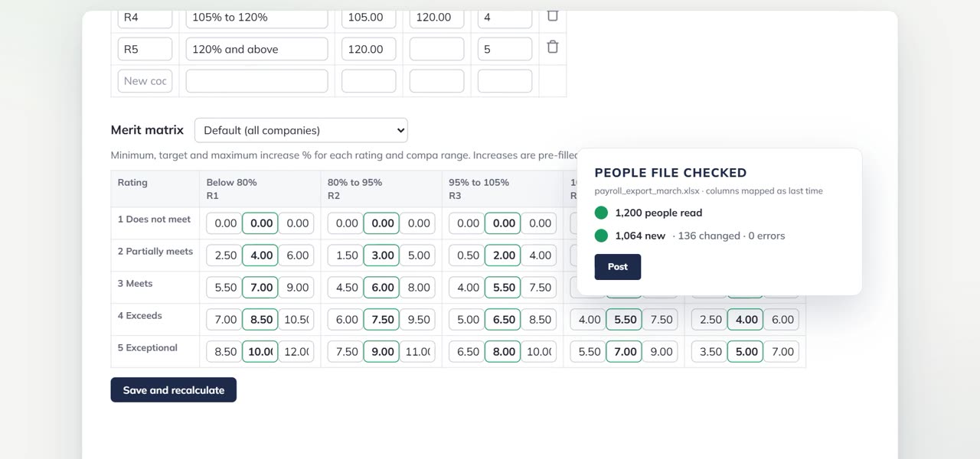
Task: Edit Partially meets R3 minimum 0.50
Action: pos(466,256)
